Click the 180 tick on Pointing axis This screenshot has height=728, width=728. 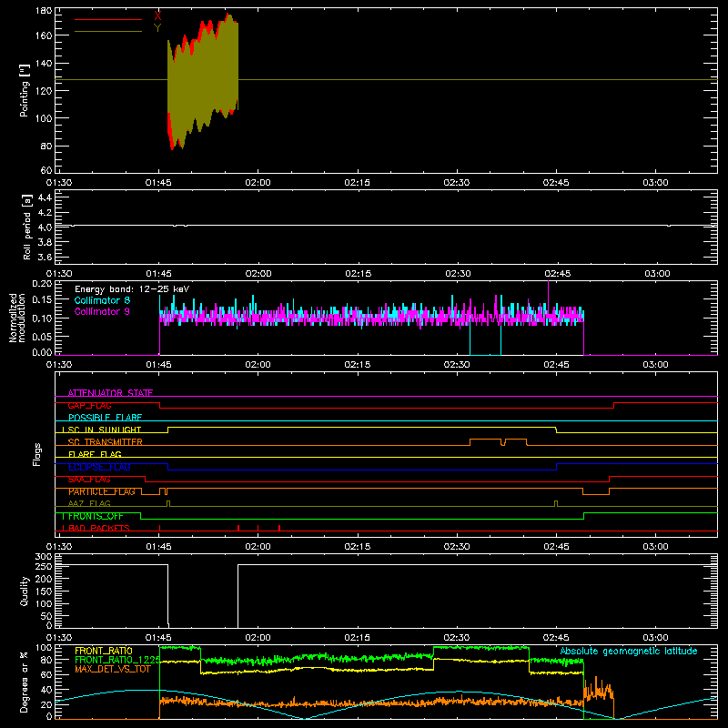tap(44, 11)
